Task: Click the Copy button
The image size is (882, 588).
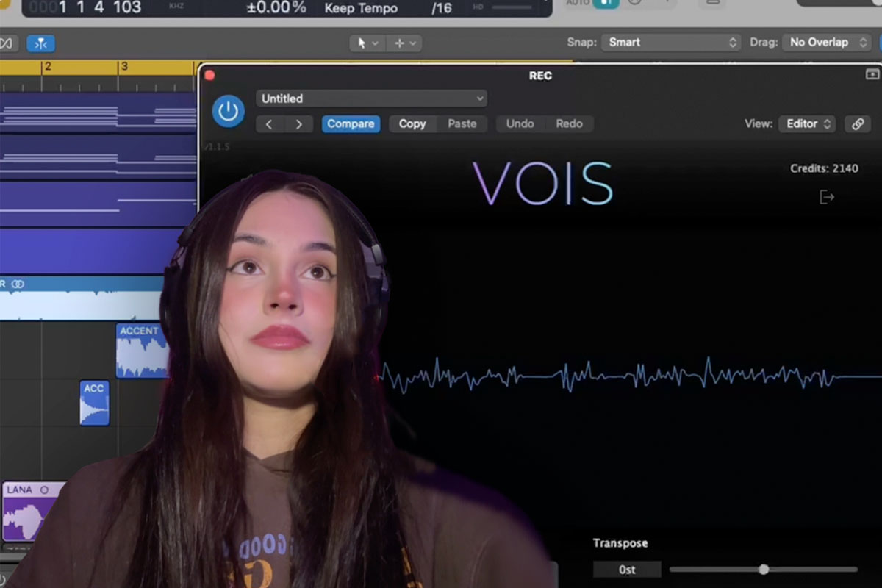Action: pyautogui.click(x=412, y=124)
